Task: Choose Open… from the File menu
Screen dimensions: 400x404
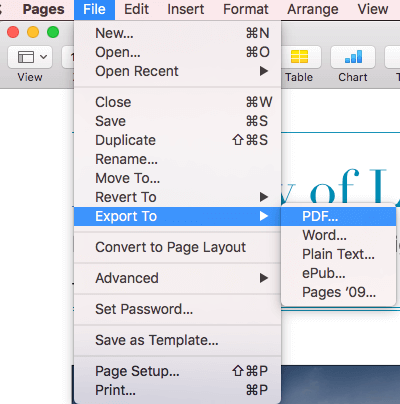Action: click(177, 52)
